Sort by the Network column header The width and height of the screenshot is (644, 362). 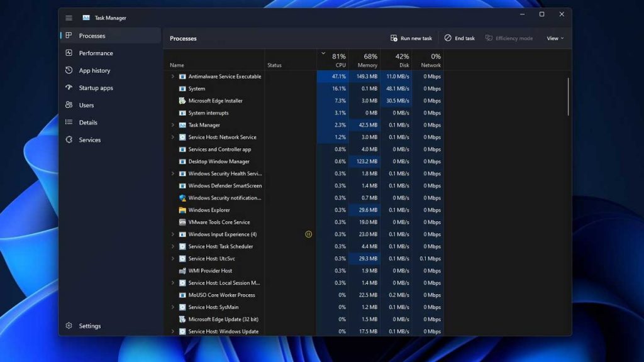(428, 60)
